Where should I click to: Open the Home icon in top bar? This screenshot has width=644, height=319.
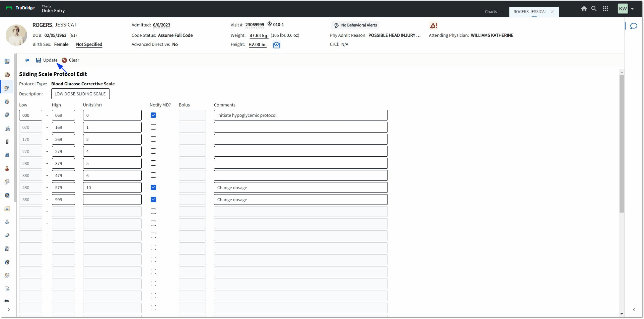click(x=584, y=9)
